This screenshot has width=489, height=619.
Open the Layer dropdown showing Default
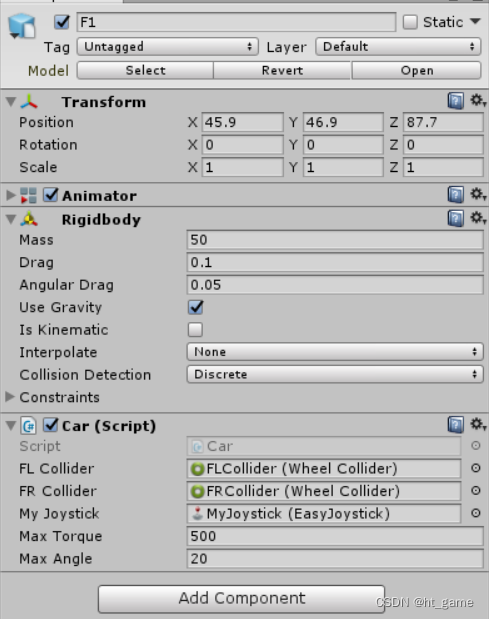click(398, 47)
